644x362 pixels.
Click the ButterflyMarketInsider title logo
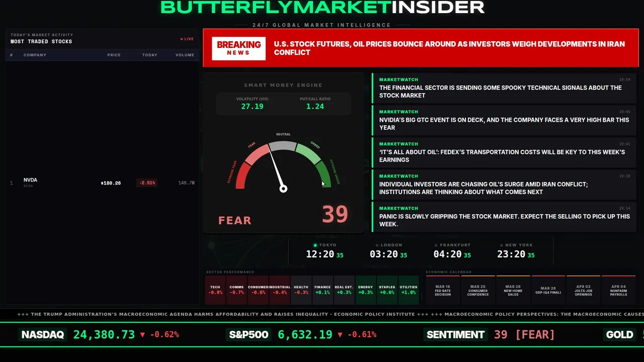click(x=322, y=7)
